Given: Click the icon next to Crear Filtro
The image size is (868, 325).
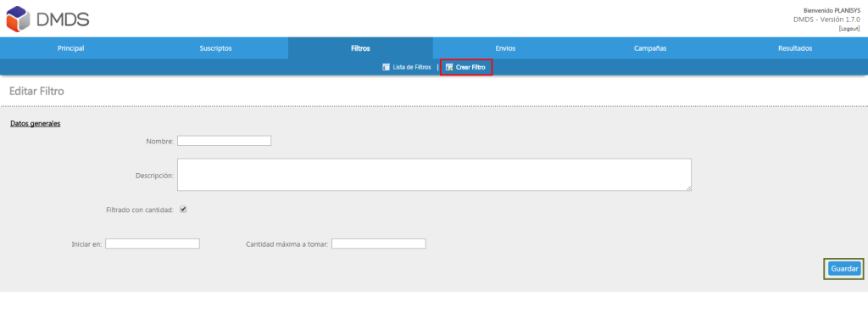Looking at the screenshot, I should [449, 67].
